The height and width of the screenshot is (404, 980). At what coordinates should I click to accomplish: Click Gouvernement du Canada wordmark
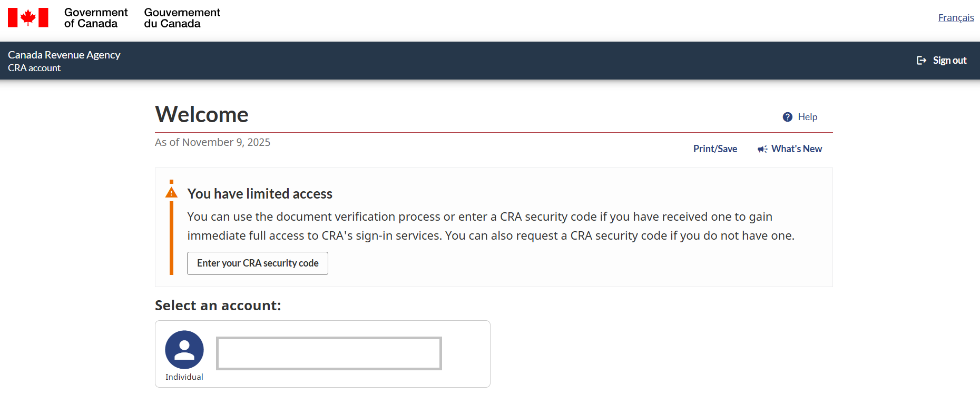pos(182,18)
